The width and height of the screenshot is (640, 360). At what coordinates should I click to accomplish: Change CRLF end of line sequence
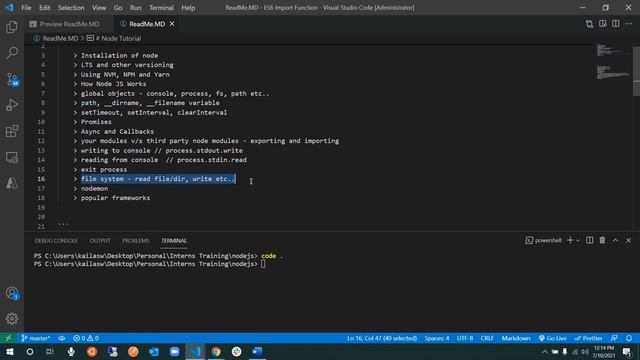(487, 338)
